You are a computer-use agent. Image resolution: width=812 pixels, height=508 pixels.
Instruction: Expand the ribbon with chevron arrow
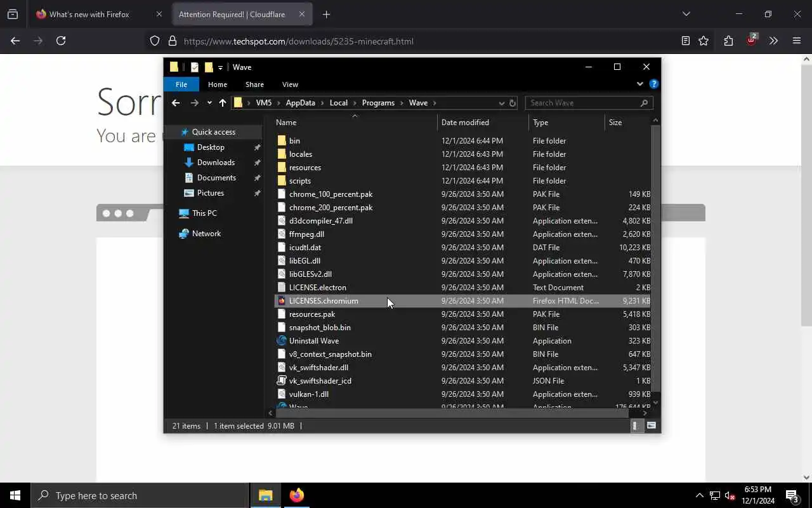[x=640, y=84]
